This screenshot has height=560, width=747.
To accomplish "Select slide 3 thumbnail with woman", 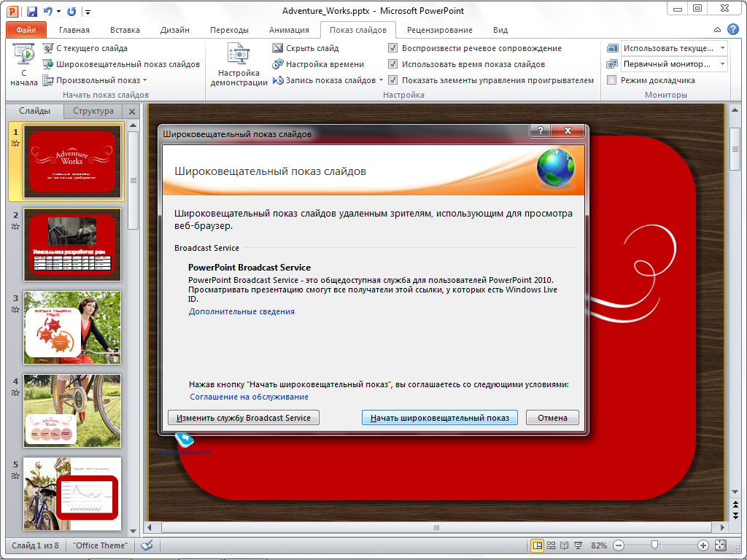I will [x=72, y=328].
